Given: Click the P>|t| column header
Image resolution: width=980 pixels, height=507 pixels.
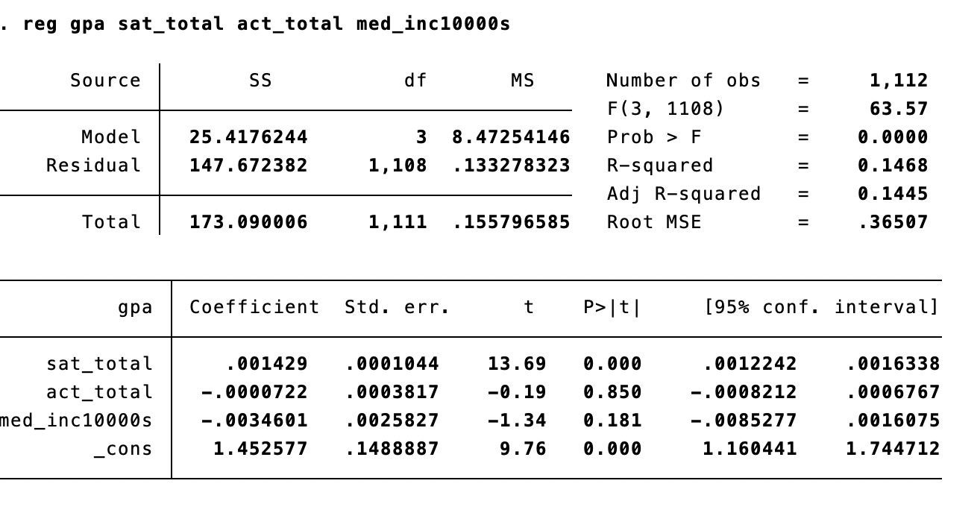Looking at the screenshot, I should coord(612,307).
